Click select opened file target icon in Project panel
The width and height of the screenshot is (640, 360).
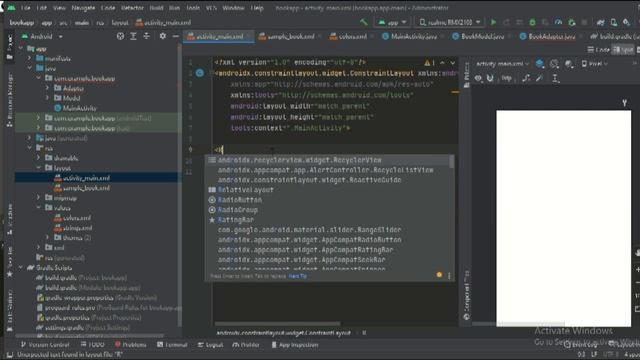pos(120,36)
